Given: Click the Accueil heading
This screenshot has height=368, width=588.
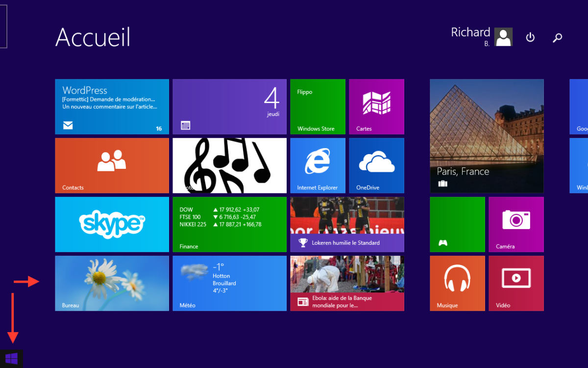Looking at the screenshot, I should tap(93, 37).
